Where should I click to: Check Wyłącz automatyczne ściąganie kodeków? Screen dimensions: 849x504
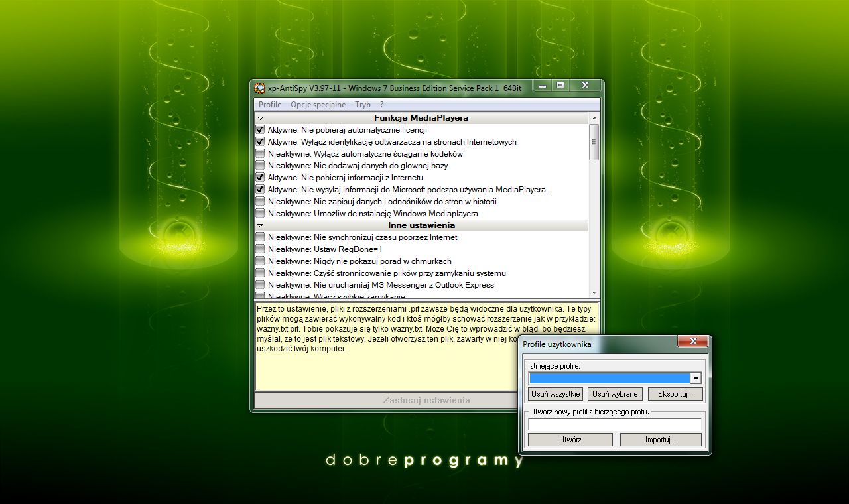(260, 154)
